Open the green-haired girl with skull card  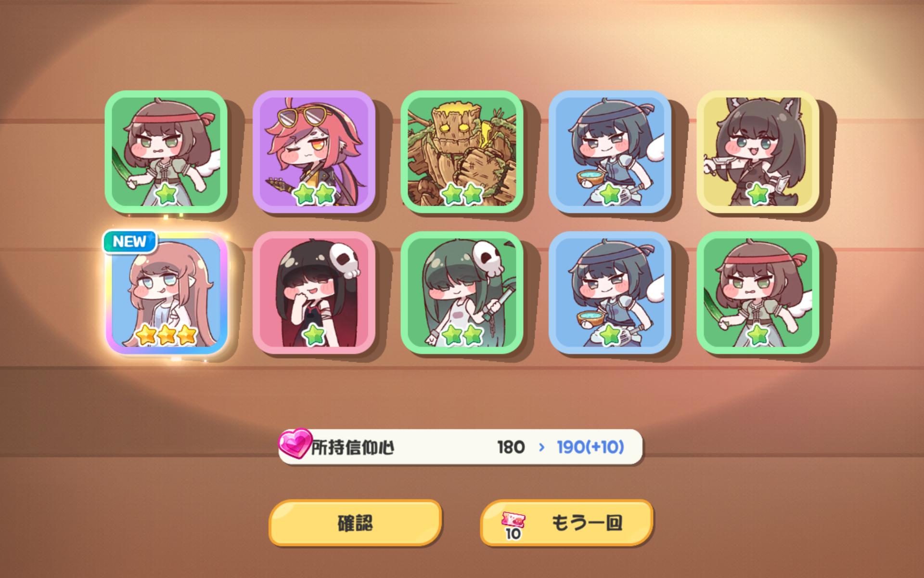[462, 292]
